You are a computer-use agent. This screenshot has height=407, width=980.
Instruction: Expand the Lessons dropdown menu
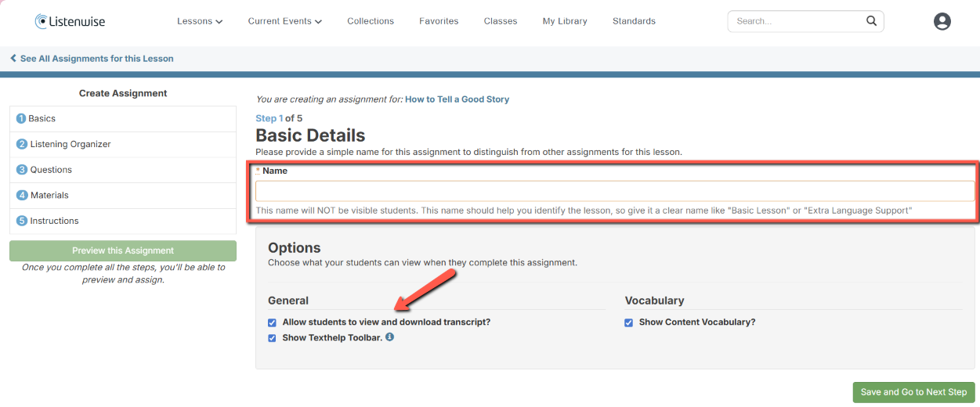coord(200,21)
